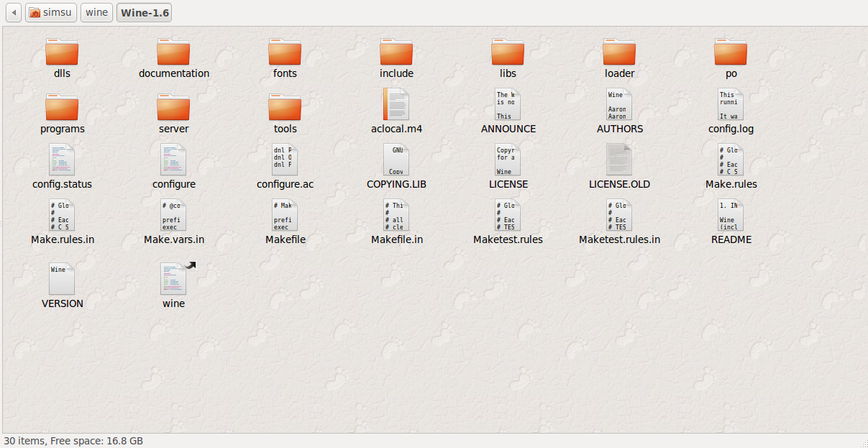
Task: Click the "Maketest.rules.in" file name label
Action: point(619,239)
